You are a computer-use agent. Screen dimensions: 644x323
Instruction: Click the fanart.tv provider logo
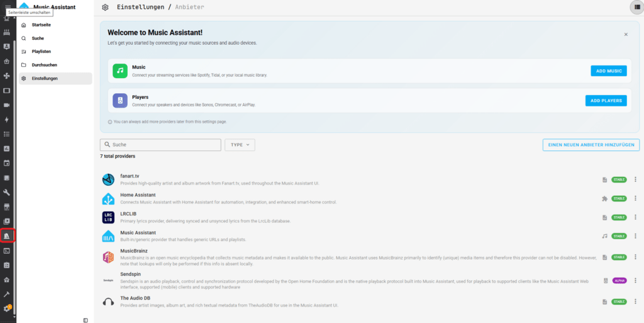[x=108, y=179]
